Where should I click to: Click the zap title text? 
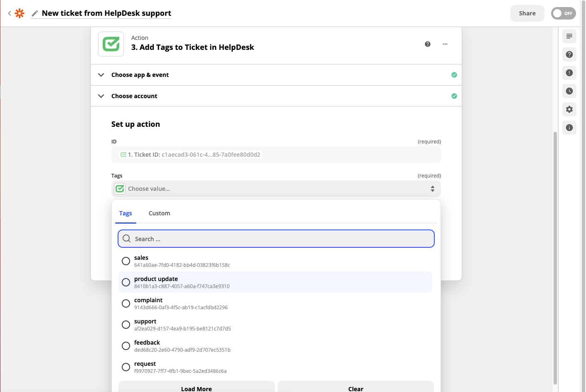coord(106,13)
